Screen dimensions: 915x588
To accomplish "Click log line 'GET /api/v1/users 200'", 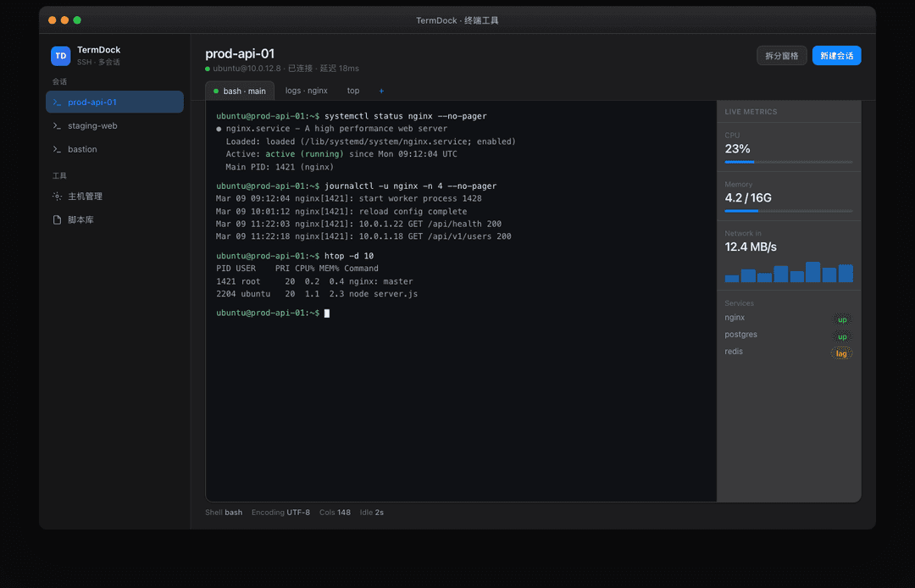I will pos(363,237).
